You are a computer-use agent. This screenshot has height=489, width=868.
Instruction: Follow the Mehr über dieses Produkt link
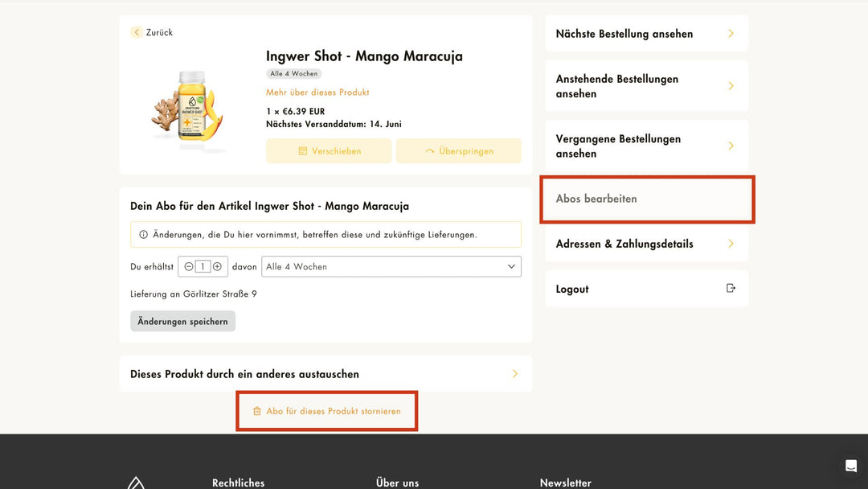pyautogui.click(x=317, y=92)
